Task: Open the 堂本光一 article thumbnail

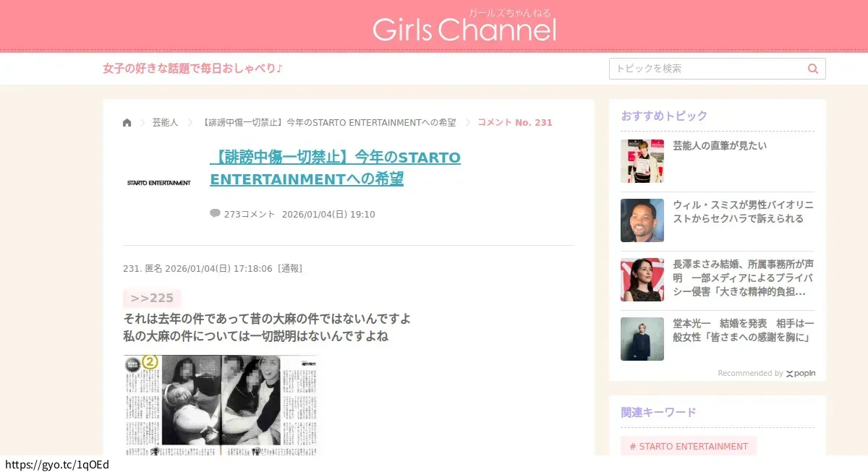Action: pos(642,339)
